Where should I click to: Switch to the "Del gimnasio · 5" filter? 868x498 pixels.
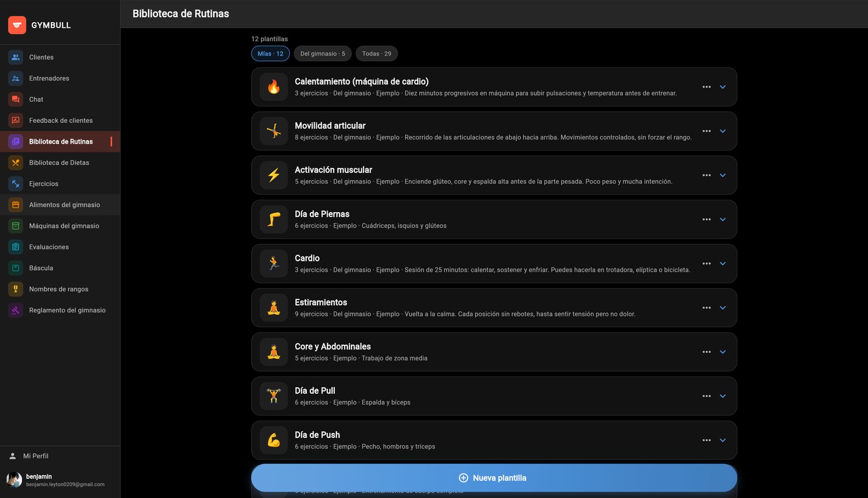coord(323,54)
